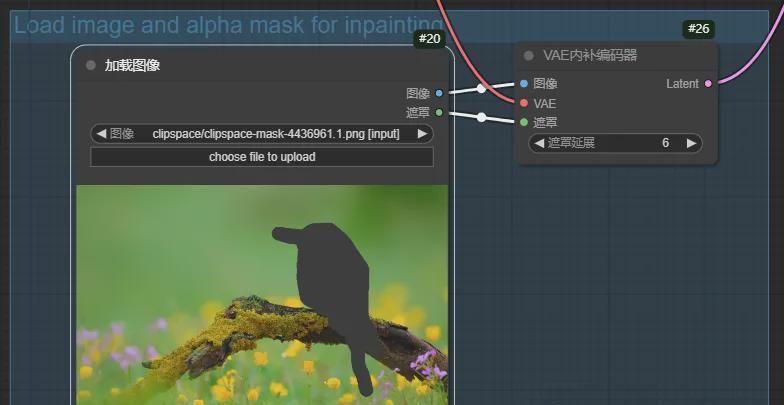Click the 图像 output port on 加载图像
Viewport: 784px width, 405px height.
(439, 93)
